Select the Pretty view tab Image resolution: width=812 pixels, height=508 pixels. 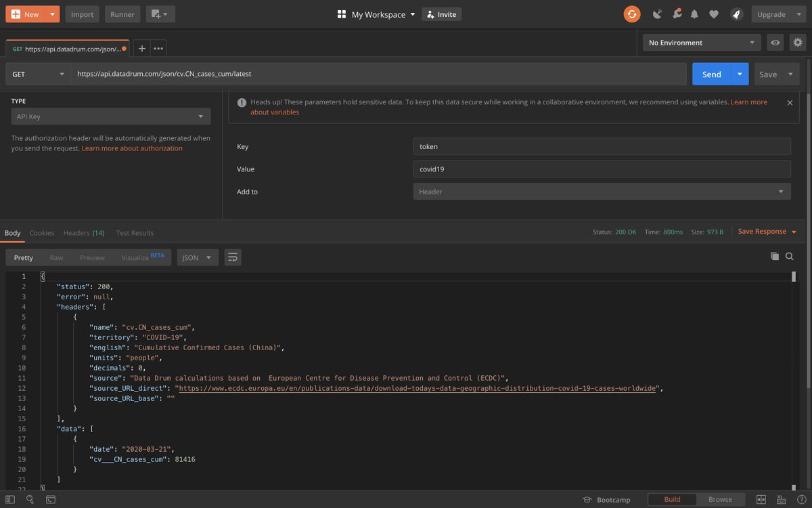tap(24, 257)
